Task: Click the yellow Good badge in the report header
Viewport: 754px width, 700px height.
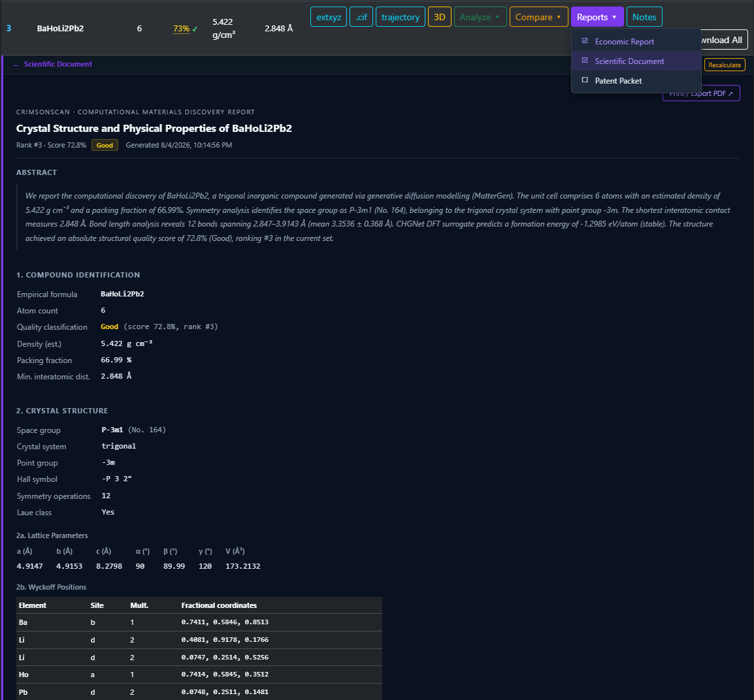Action: 105,145
